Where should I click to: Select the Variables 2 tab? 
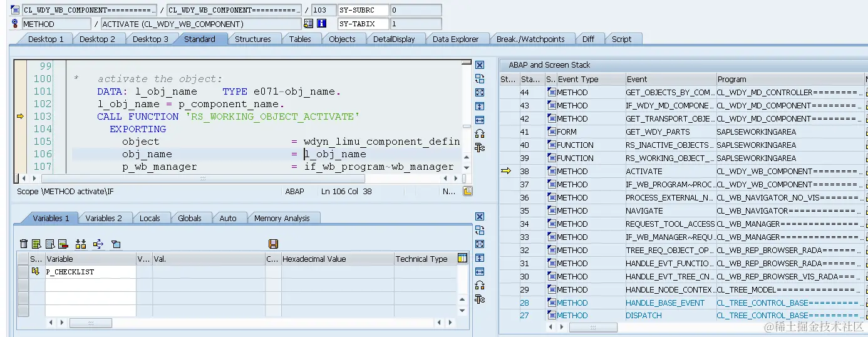(x=103, y=218)
